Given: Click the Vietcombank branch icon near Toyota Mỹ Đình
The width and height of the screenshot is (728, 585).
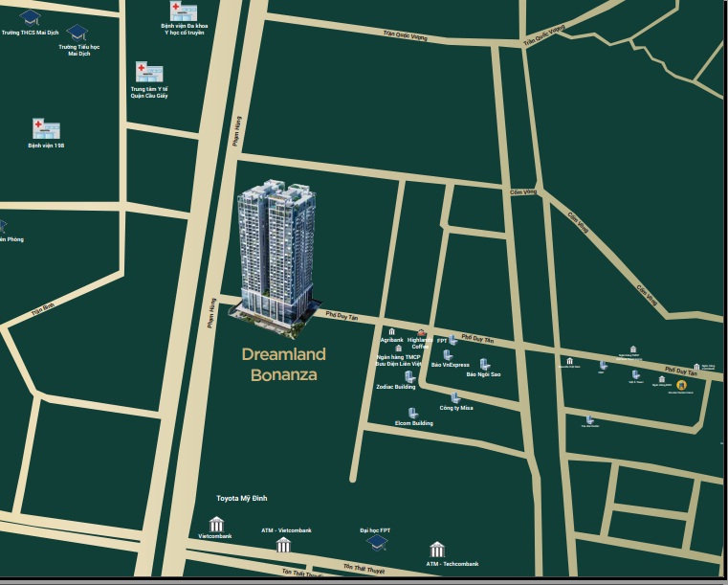Looking at the screenshot, I should click(216, 525).
